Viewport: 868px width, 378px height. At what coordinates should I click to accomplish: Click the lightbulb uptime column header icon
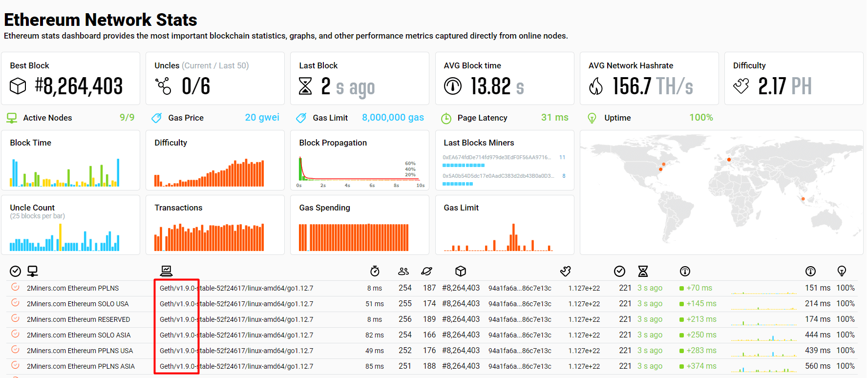click(x=842, y=271)
